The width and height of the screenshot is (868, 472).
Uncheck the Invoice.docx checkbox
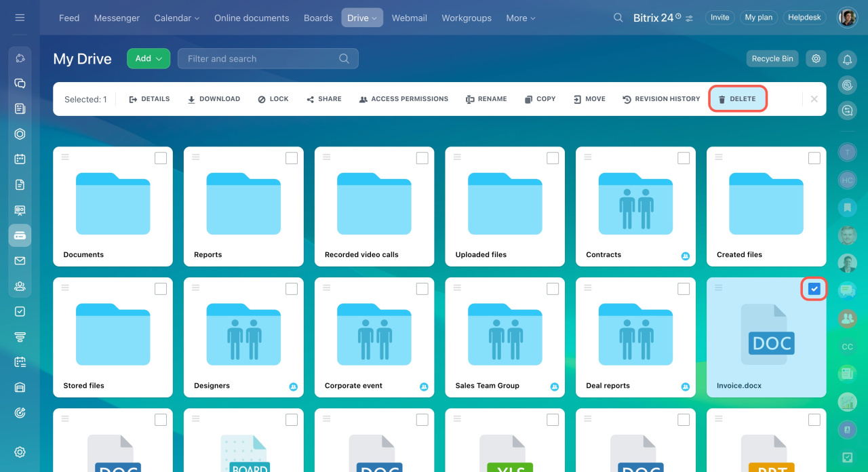click(814, 289)
